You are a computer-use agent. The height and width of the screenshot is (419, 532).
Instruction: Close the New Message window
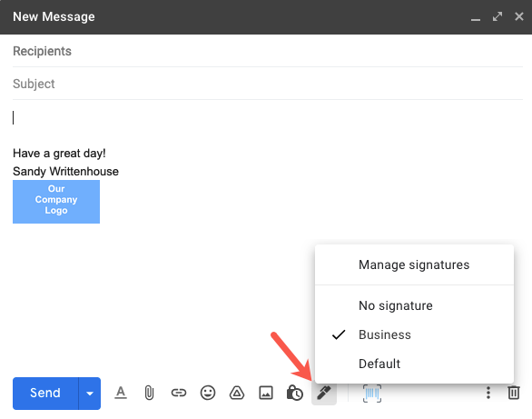tap(519, 16)
